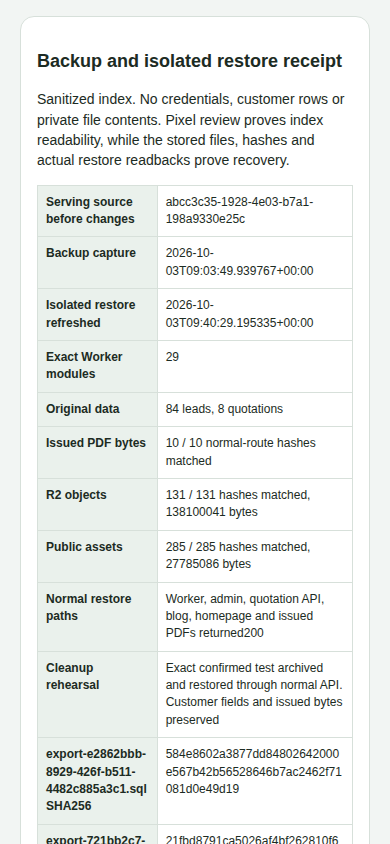Click the 'R2 objects' row label
This screenshot has height=844, width=390.
click(x=76, y=495)
